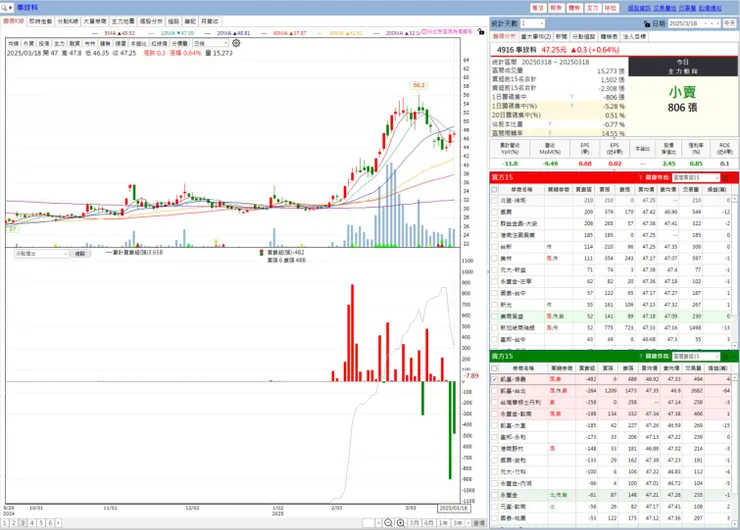Open the 新聞 tab
The height and width of the screenshot is (530, 740).
coord(561,36)
